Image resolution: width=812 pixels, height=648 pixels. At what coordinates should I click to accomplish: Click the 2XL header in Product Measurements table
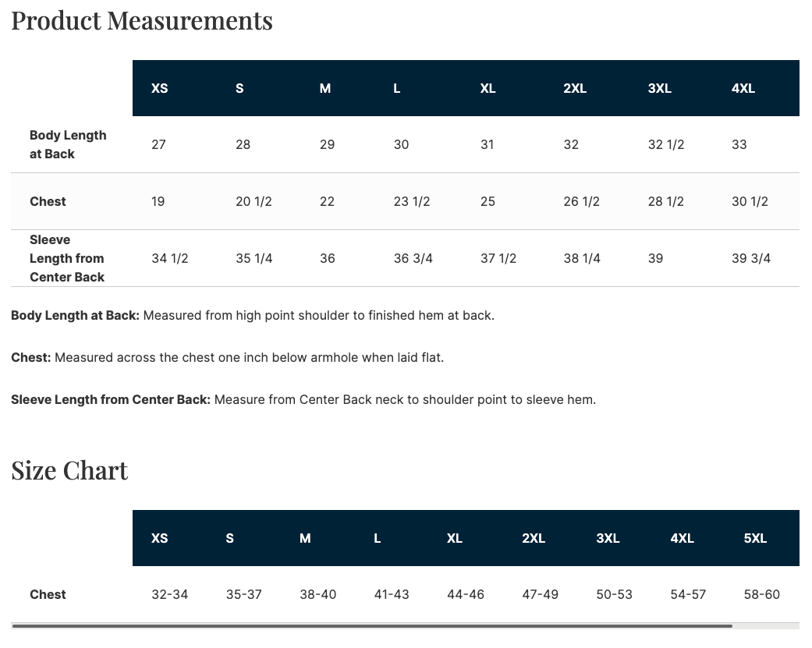(x=574, y=88)
